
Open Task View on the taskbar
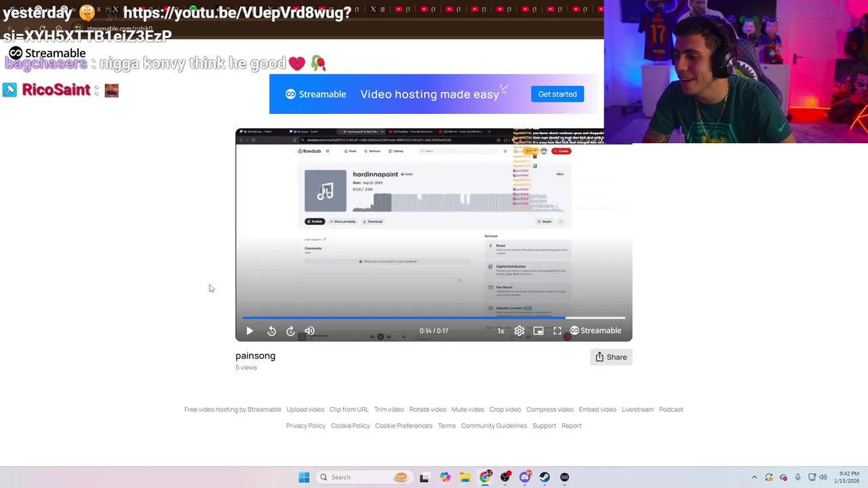424,477
